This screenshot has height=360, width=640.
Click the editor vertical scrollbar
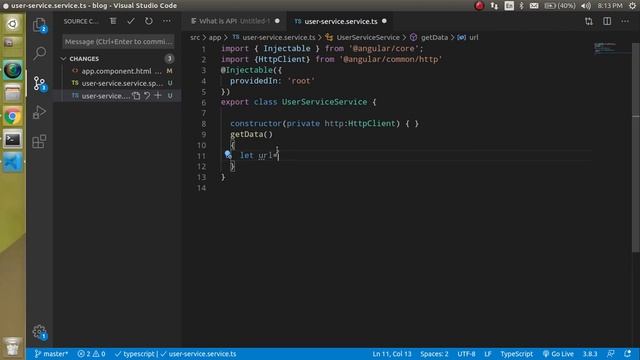pos(636,147)
